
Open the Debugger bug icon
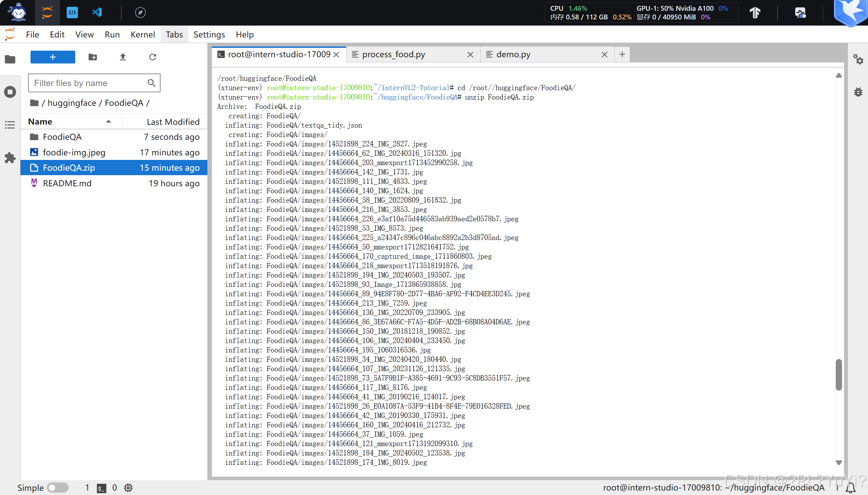(x=858, y=92)
